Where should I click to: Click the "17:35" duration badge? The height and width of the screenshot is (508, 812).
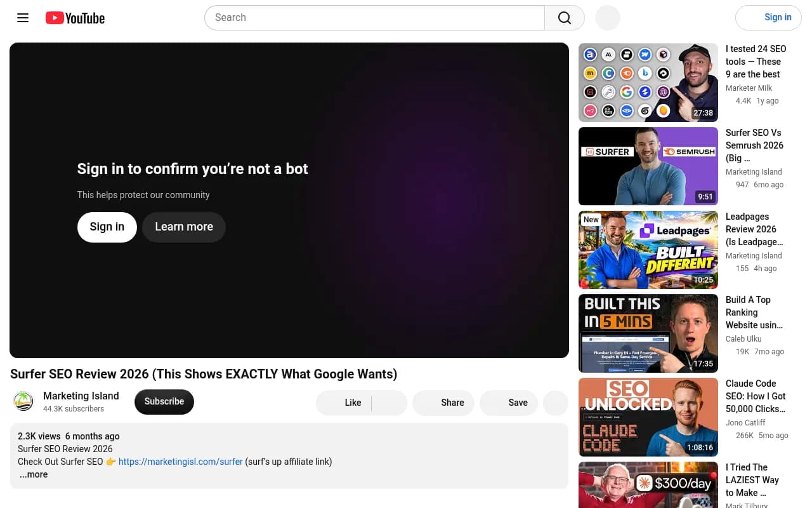(x=703, y=364)
